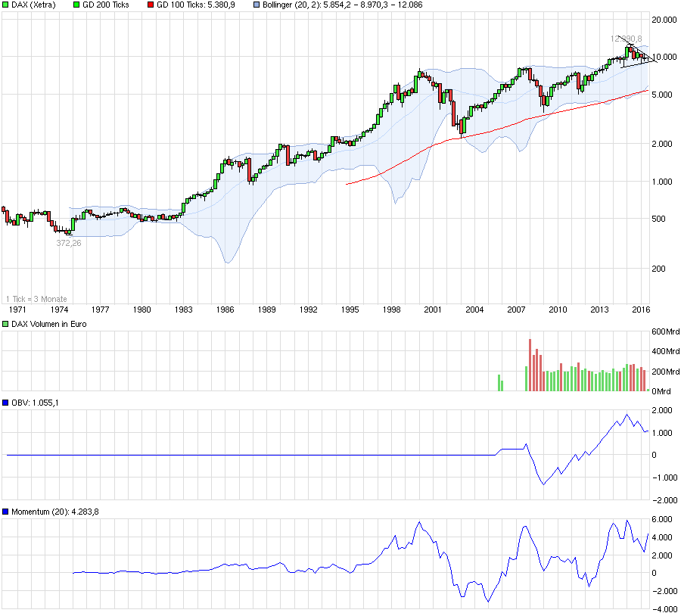
Task: Click the green GD 200 Ticks legend swatch
Action: [77, 5]
